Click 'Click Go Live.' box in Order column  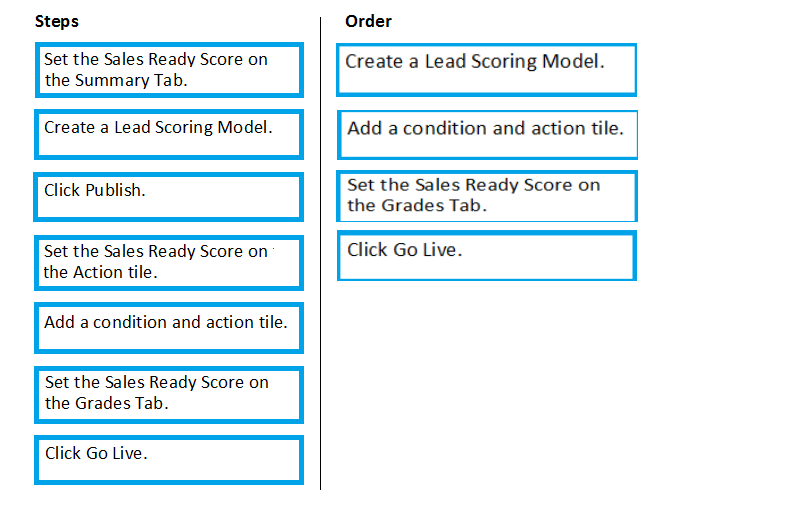487,255
